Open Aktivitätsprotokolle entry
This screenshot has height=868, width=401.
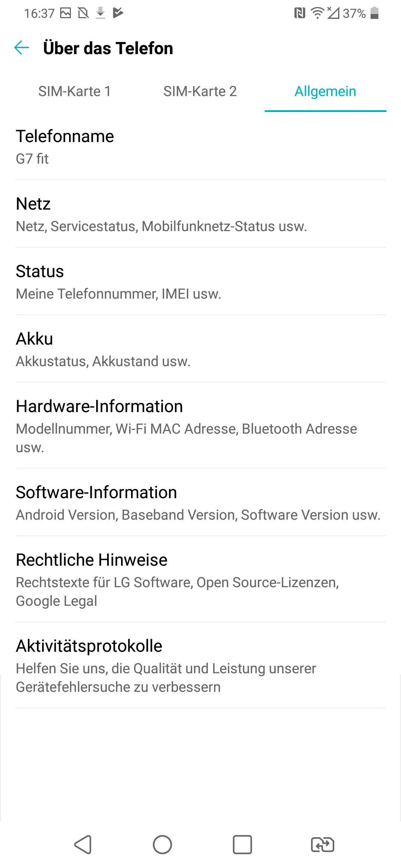[x=200, y=665]
